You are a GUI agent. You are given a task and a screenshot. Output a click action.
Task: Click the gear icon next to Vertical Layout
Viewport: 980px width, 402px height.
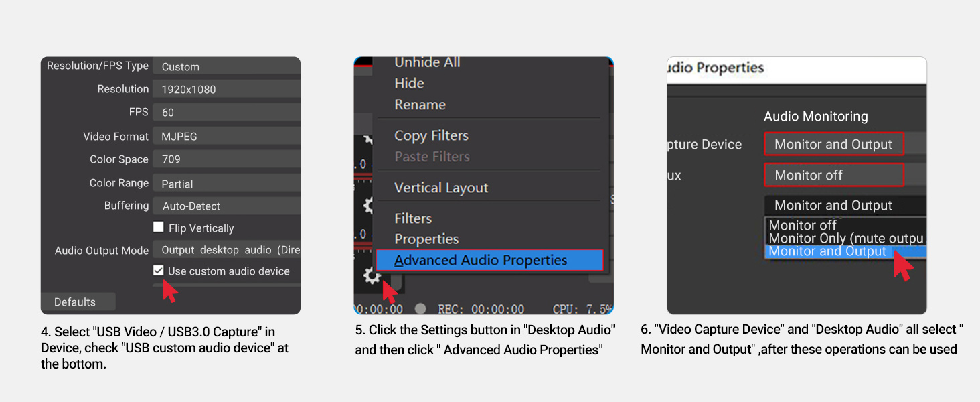click(x=367, y=205)
